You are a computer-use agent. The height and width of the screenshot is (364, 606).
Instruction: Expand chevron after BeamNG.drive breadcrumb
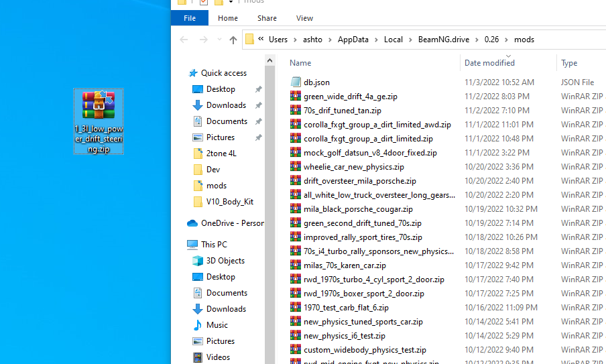(x=477, y=40)
